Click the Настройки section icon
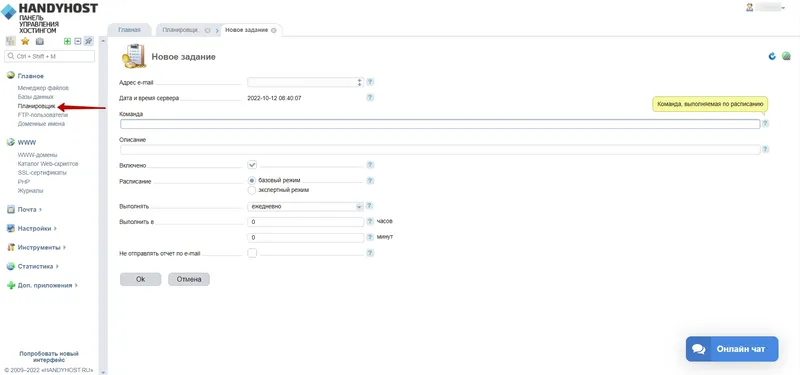 coord(10,229)
